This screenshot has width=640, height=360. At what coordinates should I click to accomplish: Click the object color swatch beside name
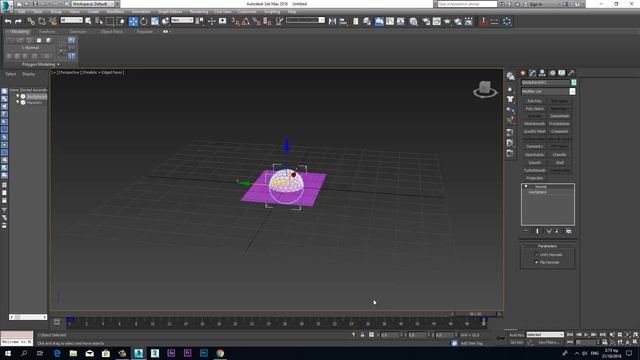(573, 82)
